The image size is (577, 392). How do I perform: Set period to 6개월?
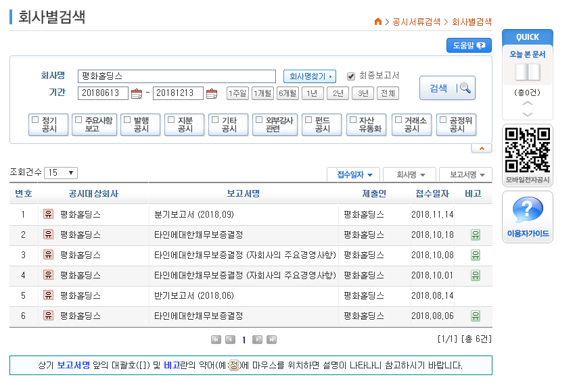coord(287,93)
